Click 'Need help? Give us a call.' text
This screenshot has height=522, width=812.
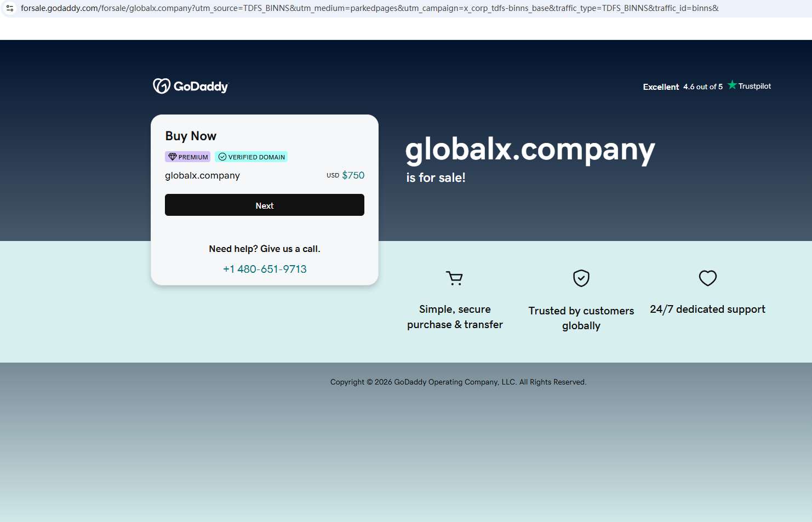coord(265,249)
